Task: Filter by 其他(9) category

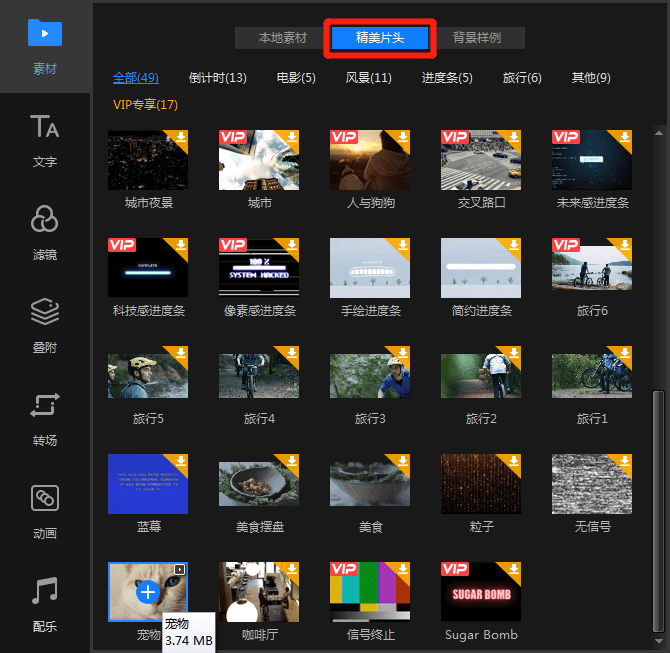Action: coord(591,78)
